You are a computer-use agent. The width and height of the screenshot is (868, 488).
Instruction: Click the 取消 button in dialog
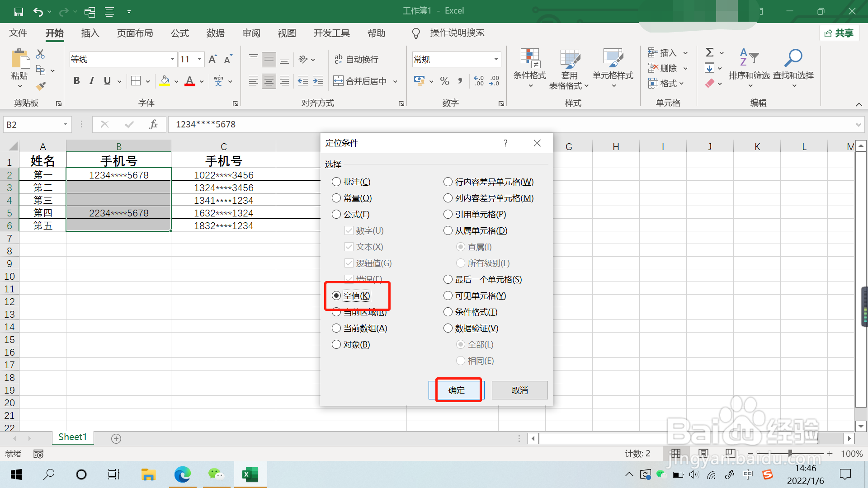[519, 390]
